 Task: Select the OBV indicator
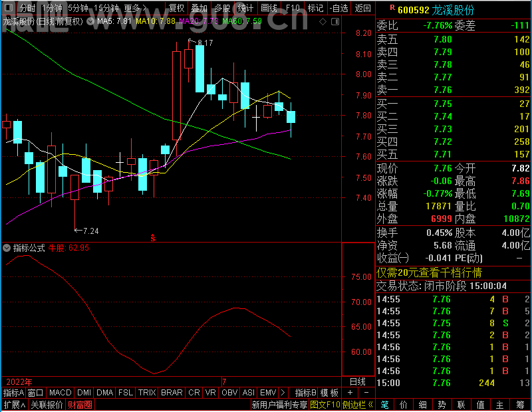tap(229, 393)
